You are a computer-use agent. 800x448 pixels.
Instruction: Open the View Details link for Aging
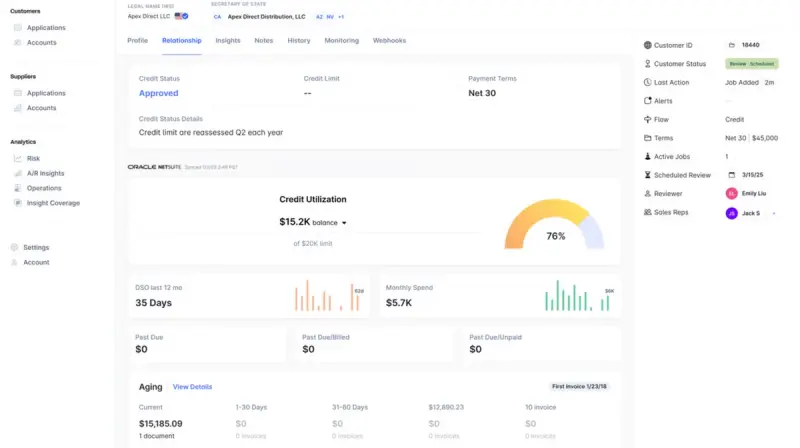coord(192,387)
